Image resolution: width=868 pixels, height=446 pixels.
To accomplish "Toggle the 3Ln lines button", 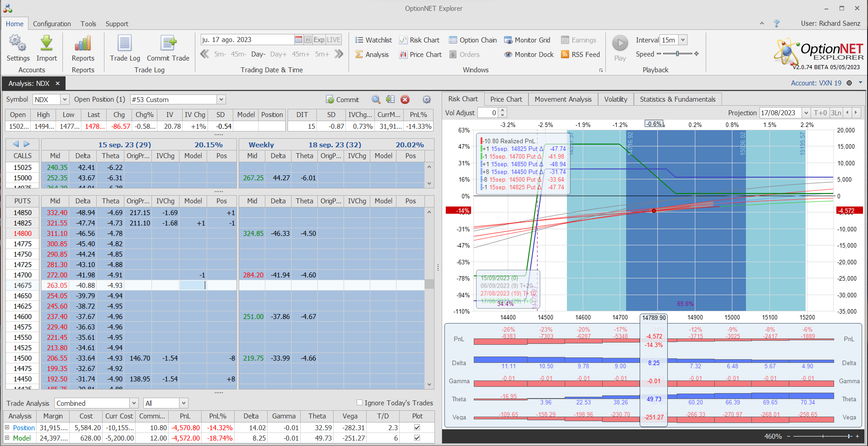I will click(x=836, y=113).
